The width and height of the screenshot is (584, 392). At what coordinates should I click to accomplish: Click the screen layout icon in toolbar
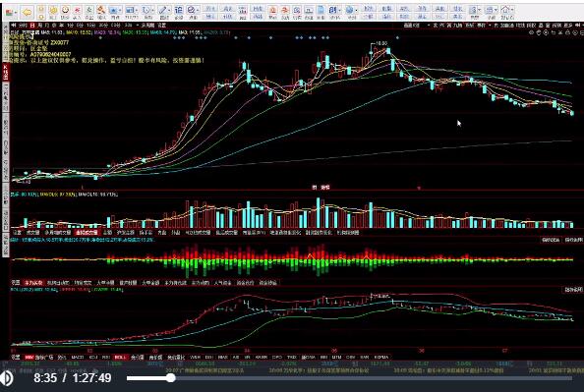click(x=129, y=11)
